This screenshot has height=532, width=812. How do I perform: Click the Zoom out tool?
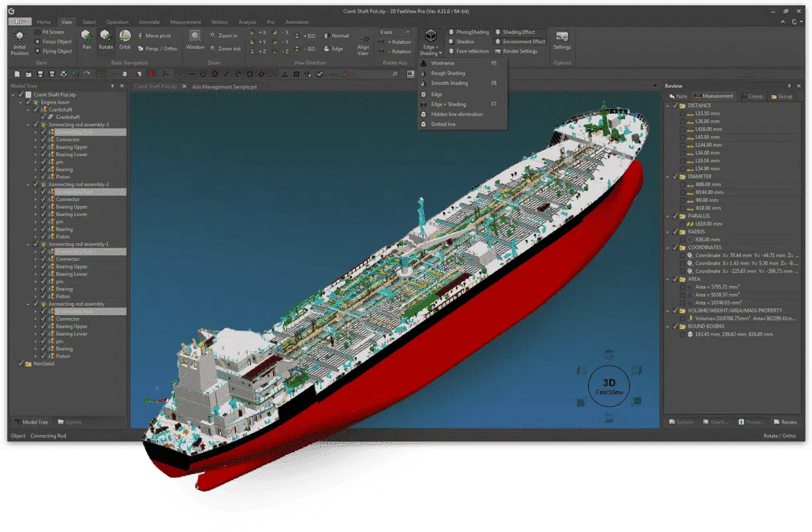tap(225, 49)
